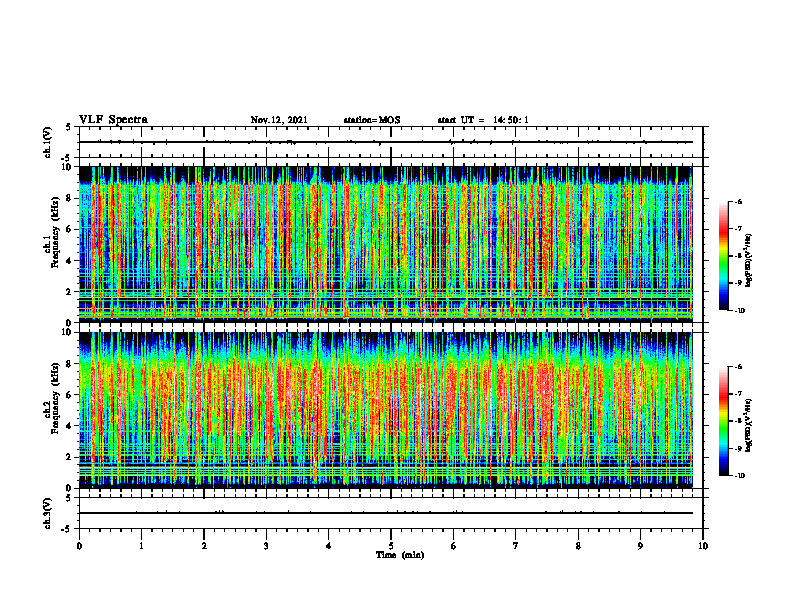Click the 'Time (min)' x-axis label

400,555
